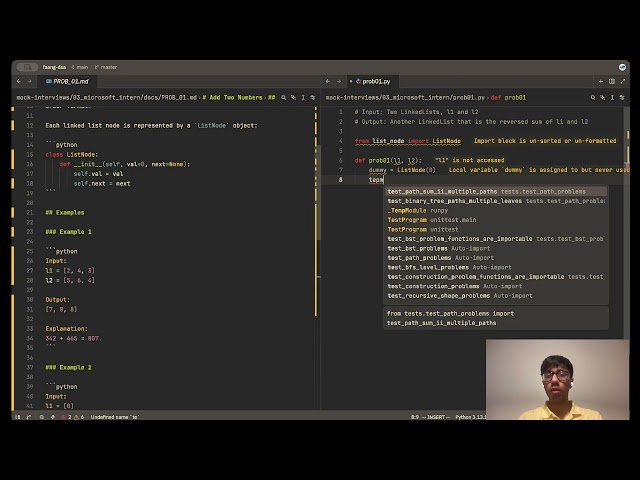Toggle inline assist in prob01.py toolbar
This screenshot has height=480, width=640.
pyautogui.click(x=602, y=98)
